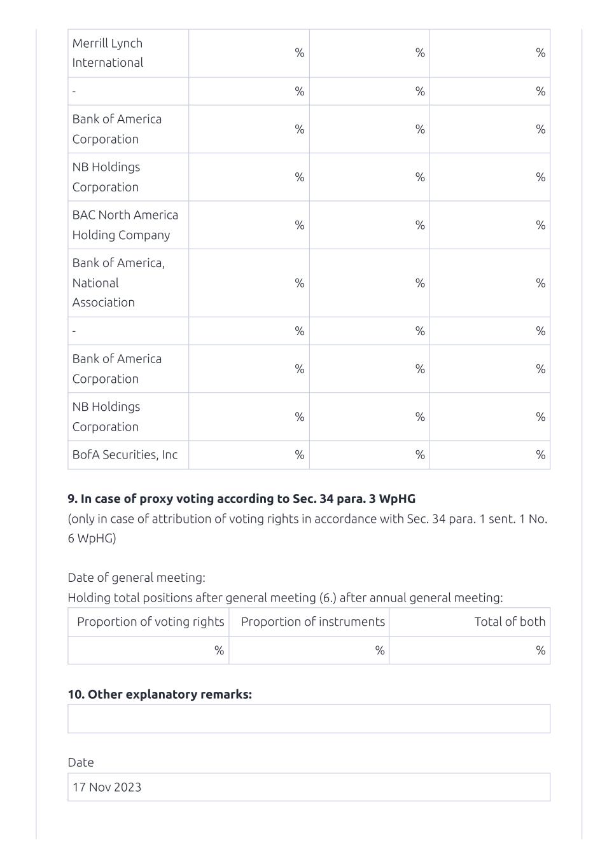Click the section 9 proxy voting heading

tap(242, 499)
